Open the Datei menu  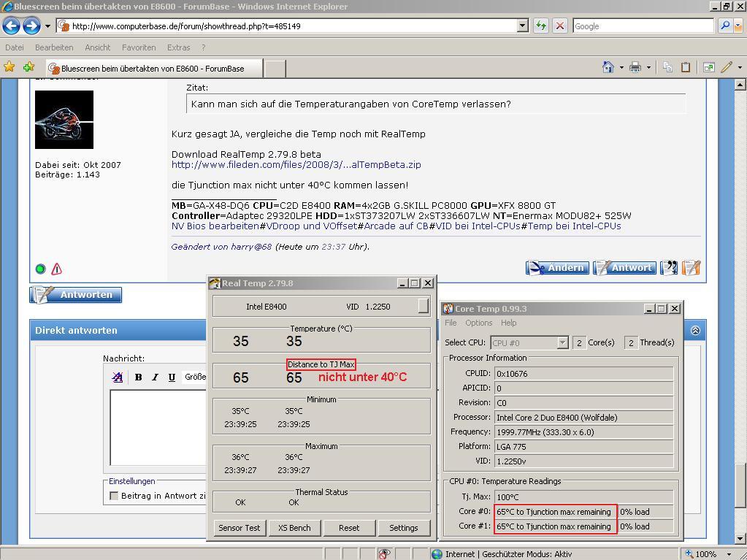point(15,47)
